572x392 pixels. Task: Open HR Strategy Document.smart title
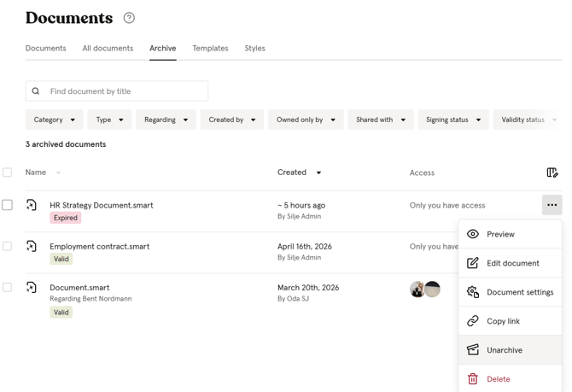[102, 205]
